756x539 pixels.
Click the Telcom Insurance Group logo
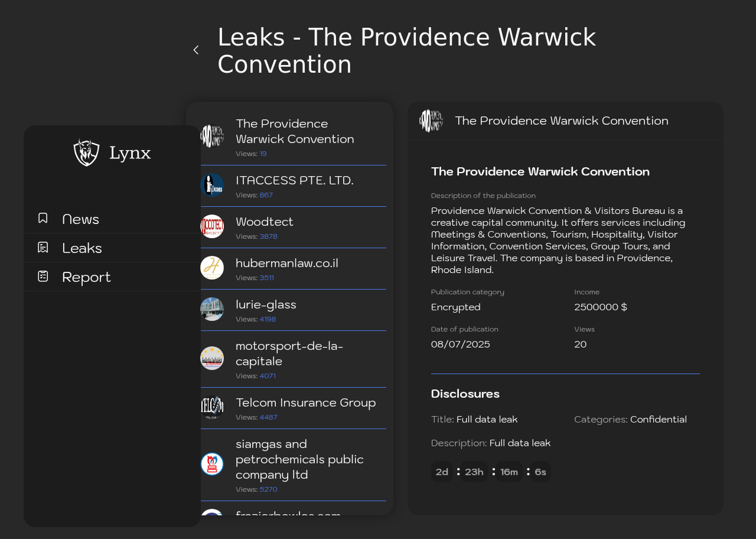tap(212, 407)
